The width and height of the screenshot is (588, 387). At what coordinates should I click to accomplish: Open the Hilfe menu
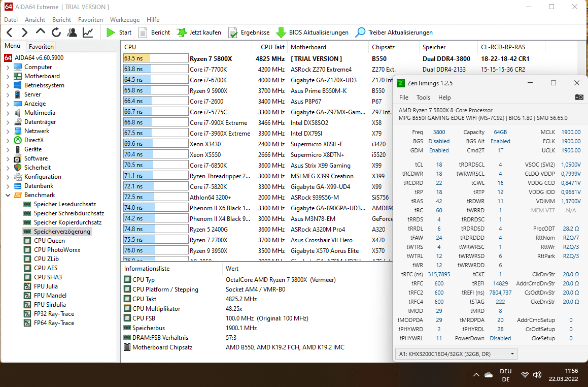pyautogui.click(x=153, y=19)
